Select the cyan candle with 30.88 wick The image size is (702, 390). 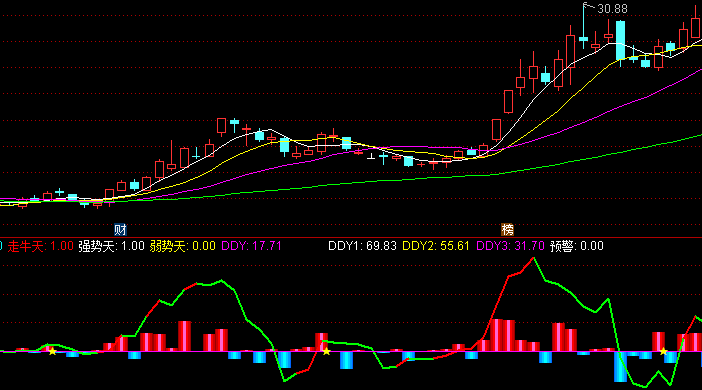coord(583,26)
